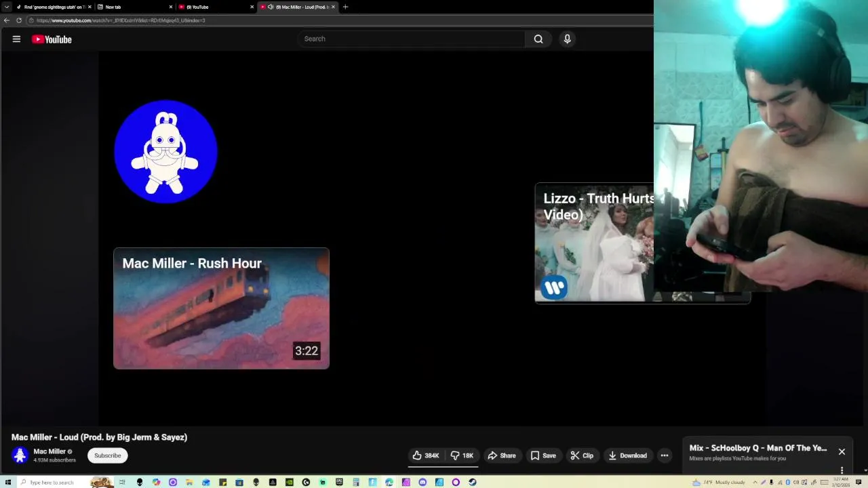Viewport: 868px width, 488px height.
Task: Open a new browser tab with plus
Action: click(x=346, y=7)
